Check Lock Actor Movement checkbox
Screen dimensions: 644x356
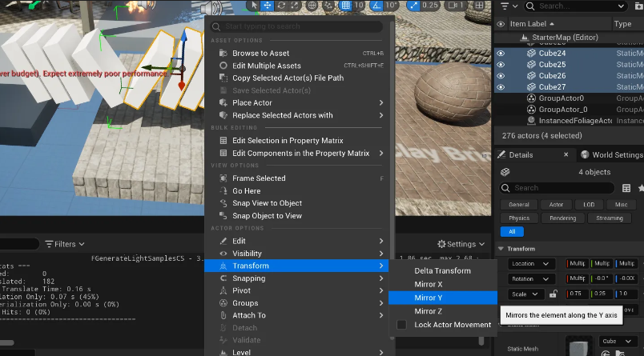(x=401, y=325)
